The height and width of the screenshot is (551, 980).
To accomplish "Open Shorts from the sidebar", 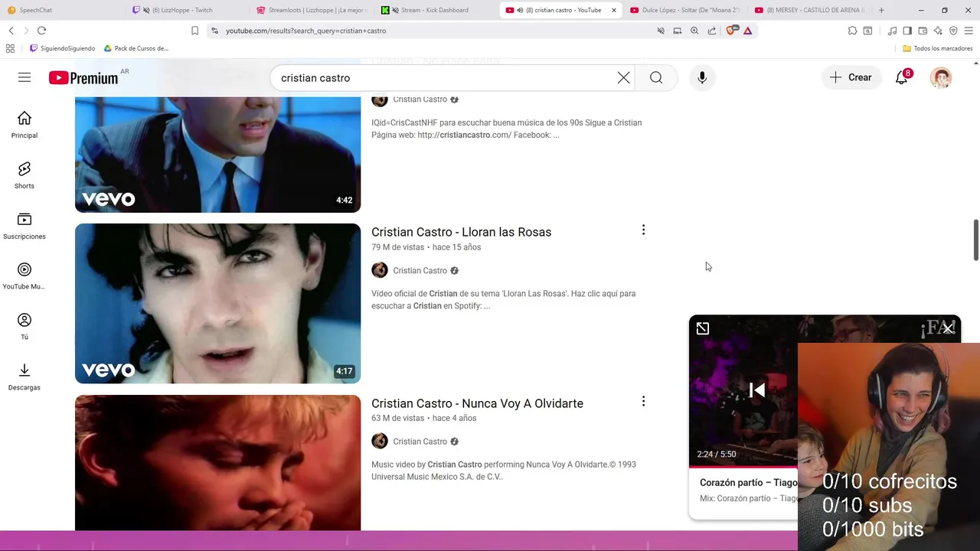I will (x=24, y=175).
